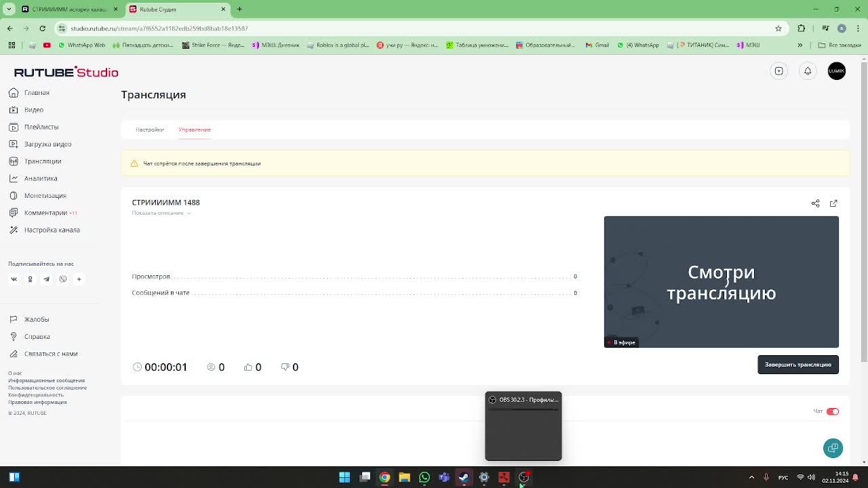Click the Odnoklassniki social icon
Screen dimensions: 868x488
pos(30,279)
